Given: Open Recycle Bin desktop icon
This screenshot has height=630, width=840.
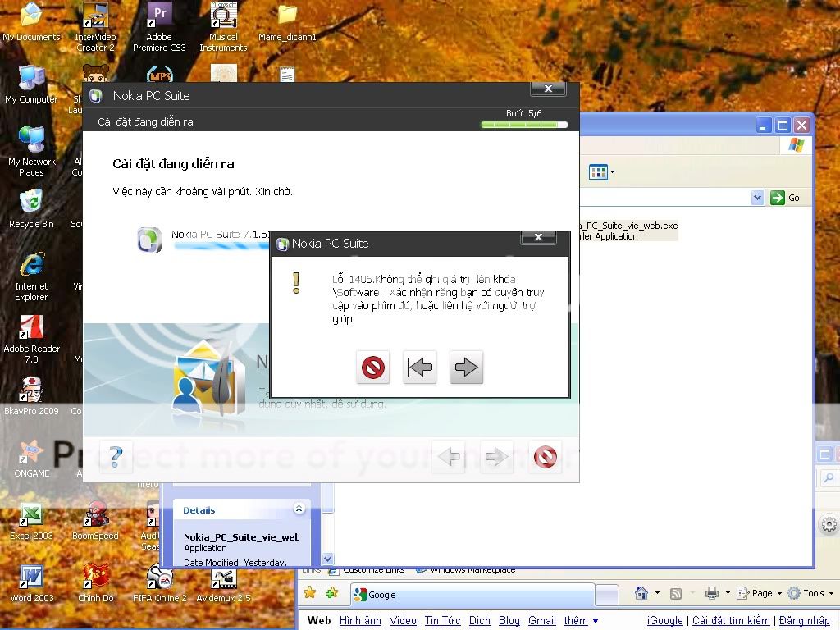Looking at the screenshot, I should click(x=31, y=207).
